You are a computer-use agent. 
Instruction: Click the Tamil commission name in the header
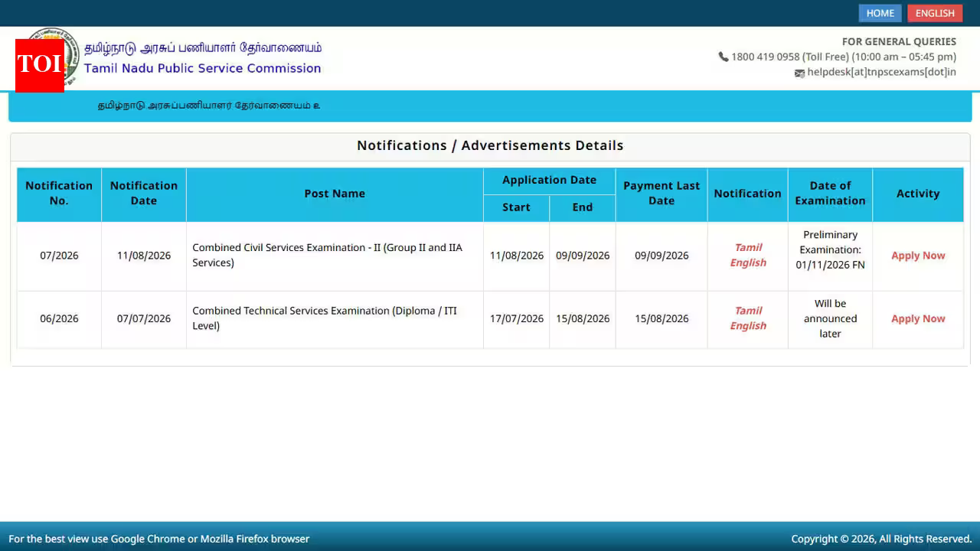pyautogui.click(x=202, y=47)
